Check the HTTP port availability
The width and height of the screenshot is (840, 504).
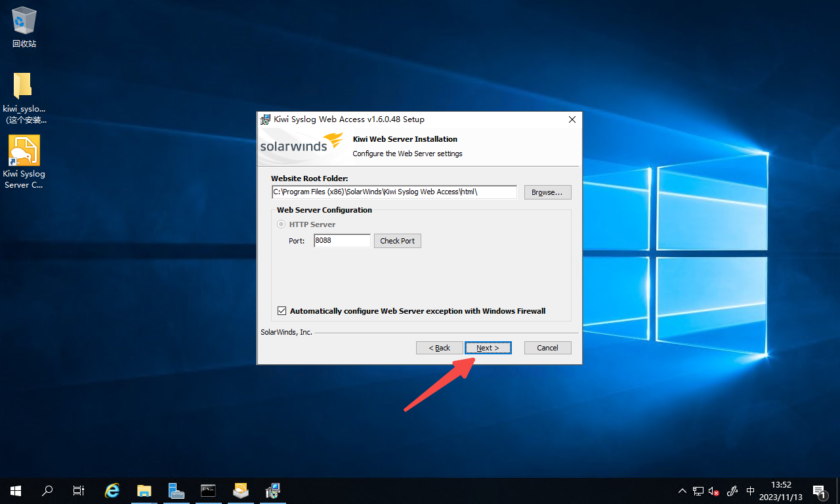click(398, 241)
